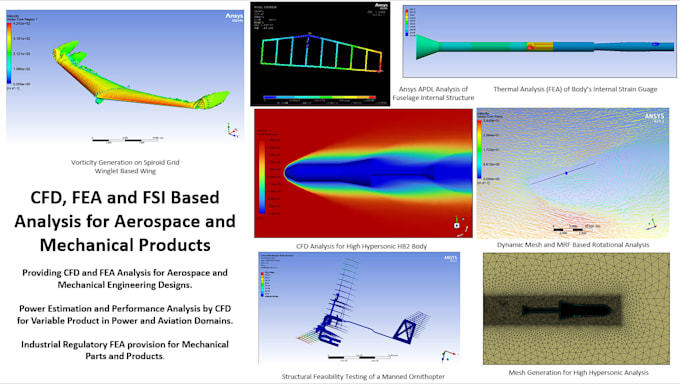This screenshot has width=680, height=384.
Task: Click the axis triad in the dynamic mesh rotational image
Action: pyautogui.click(x=652, y=224)
